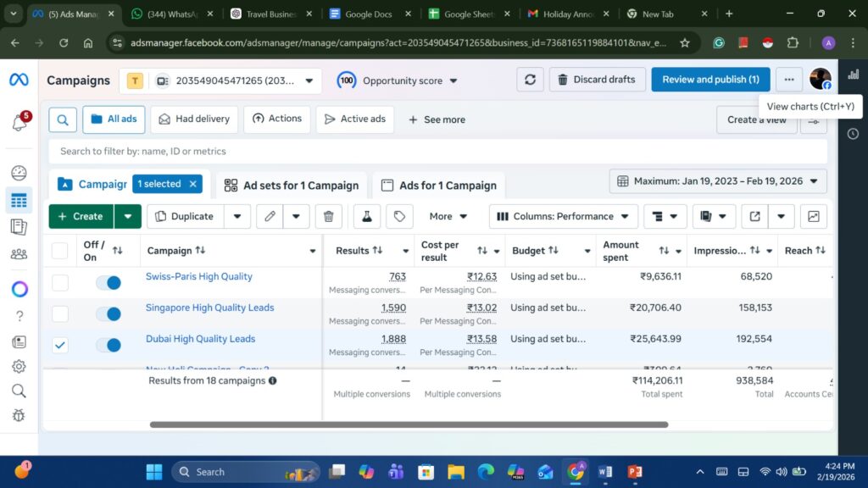Click the filter search magnifier button
The width and height of the screenshot is (868, 488).
(x=63, y=119)
